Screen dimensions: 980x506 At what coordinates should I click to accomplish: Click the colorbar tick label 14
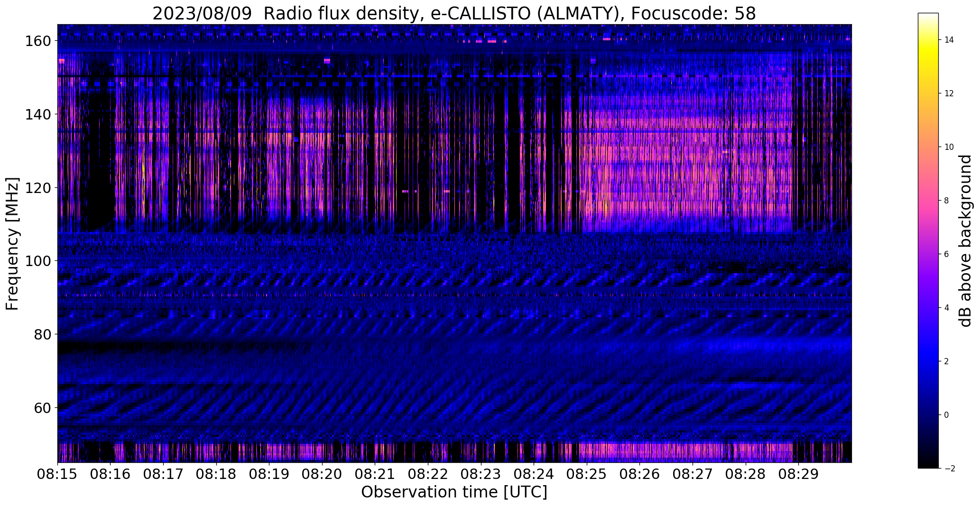tap(949, 40)
